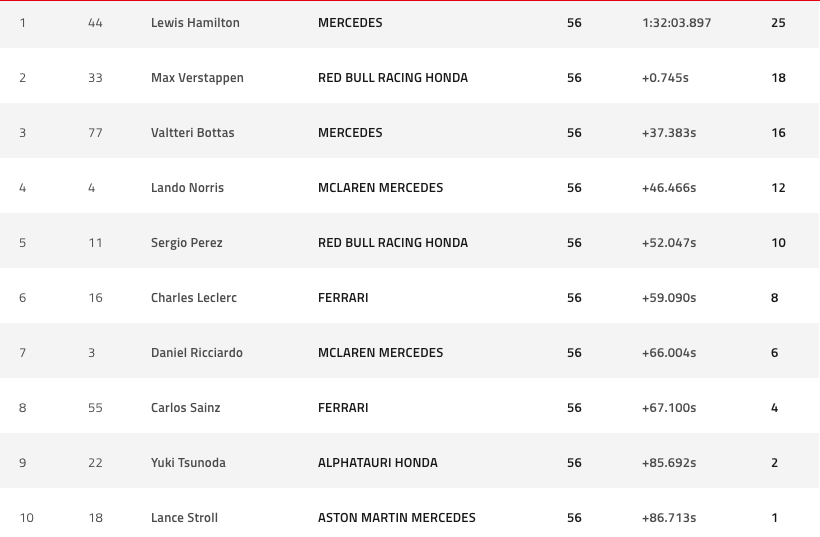
Task: Click Daniel Ricciardo driver name
Action: [197, 352]
